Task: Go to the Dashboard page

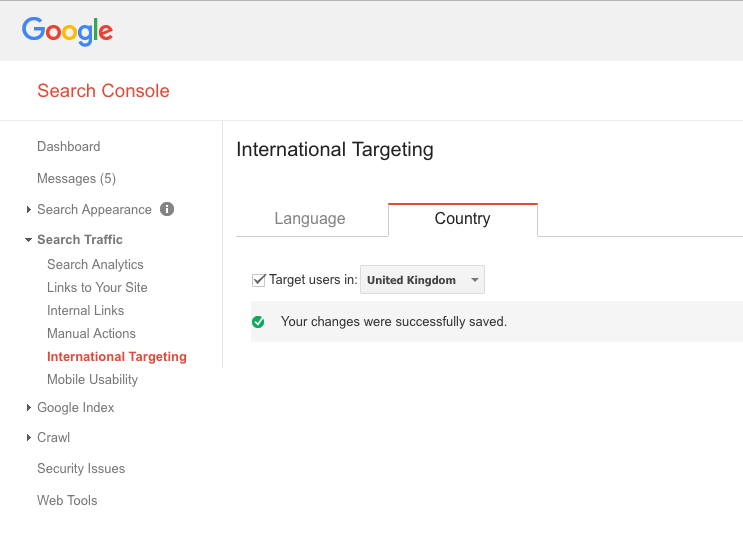Action: pyautogui.click(x=68, y=147)
